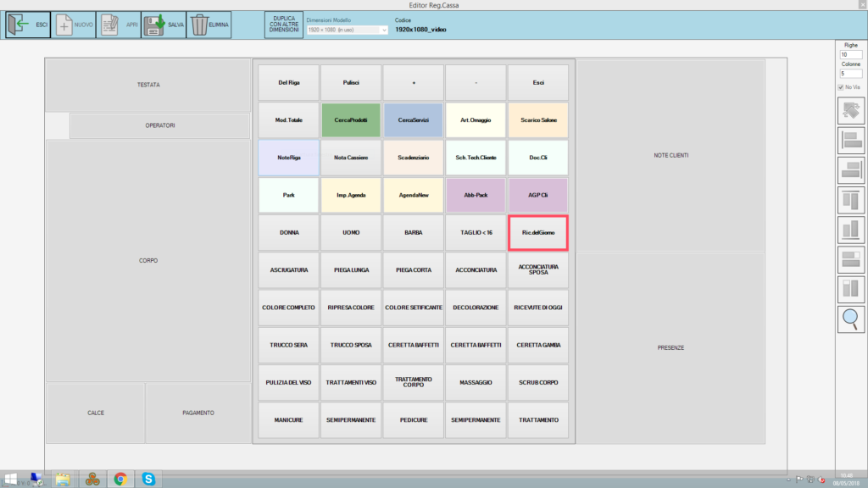Click the align left icon in right sidebar

[851, 141]
